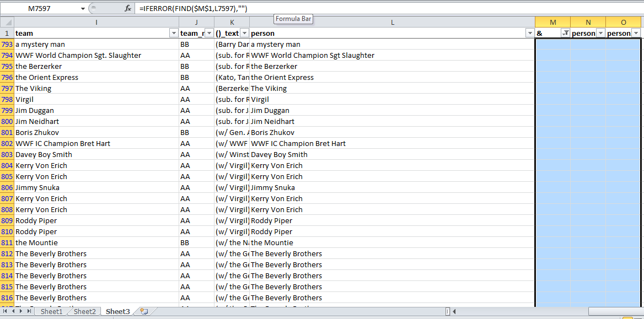Click team cell 'Jim Duggan'

click(96, 110)
